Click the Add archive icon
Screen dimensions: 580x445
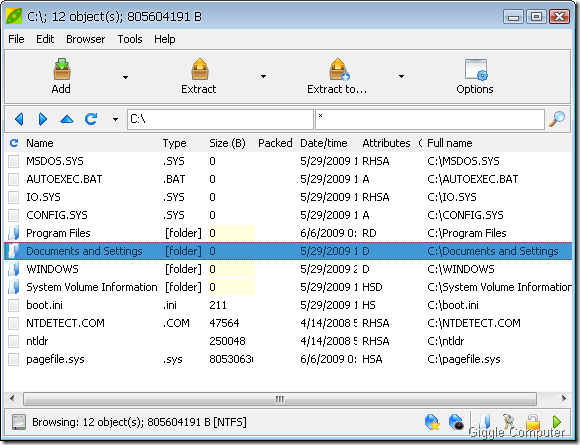(x=62, y=69)
